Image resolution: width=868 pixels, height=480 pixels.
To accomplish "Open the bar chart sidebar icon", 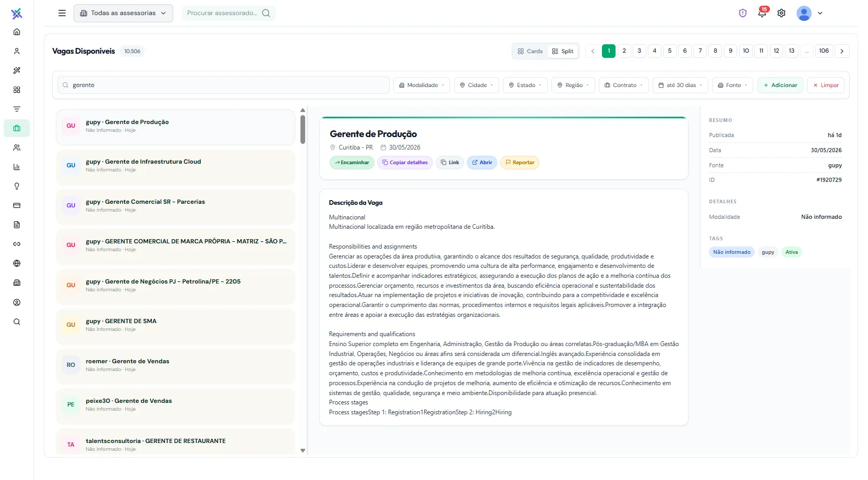I will pos(17,167).
